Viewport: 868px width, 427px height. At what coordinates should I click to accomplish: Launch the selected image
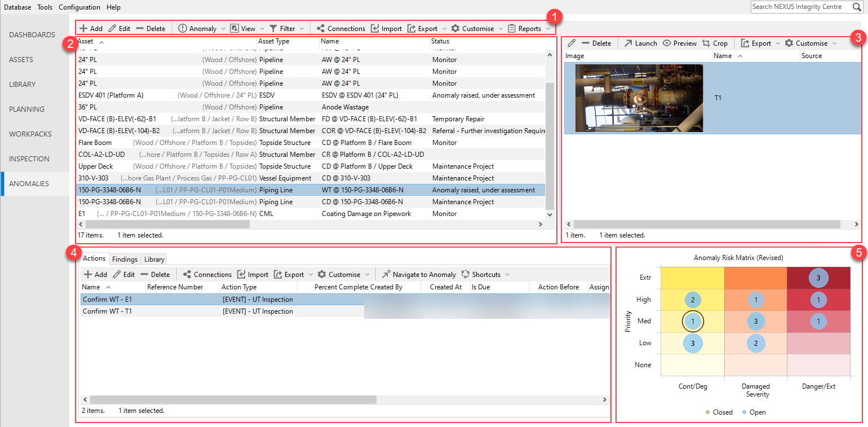[x=640, y=43]
